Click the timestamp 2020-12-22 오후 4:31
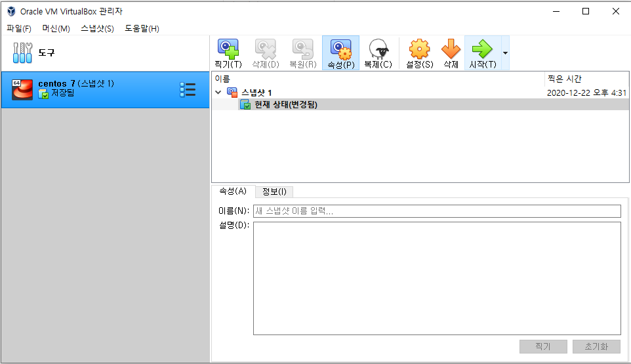631x364 pixels. coord(586,93)
